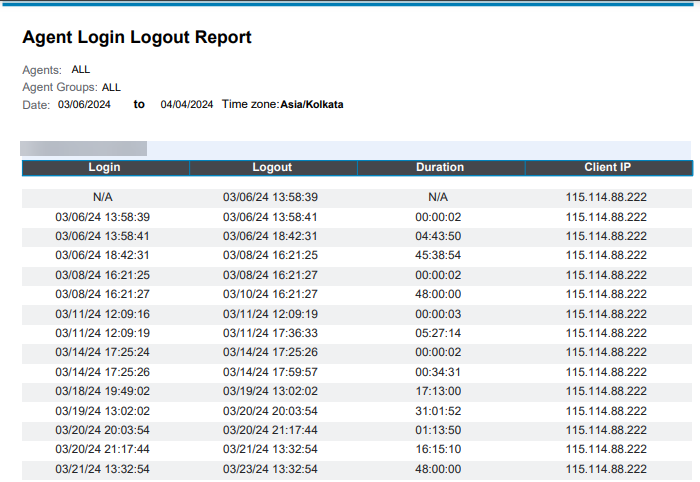This screenshot has height=482, width=700.
Task: Select the 00:34:31 duration cell
Action: click(438, 372)
